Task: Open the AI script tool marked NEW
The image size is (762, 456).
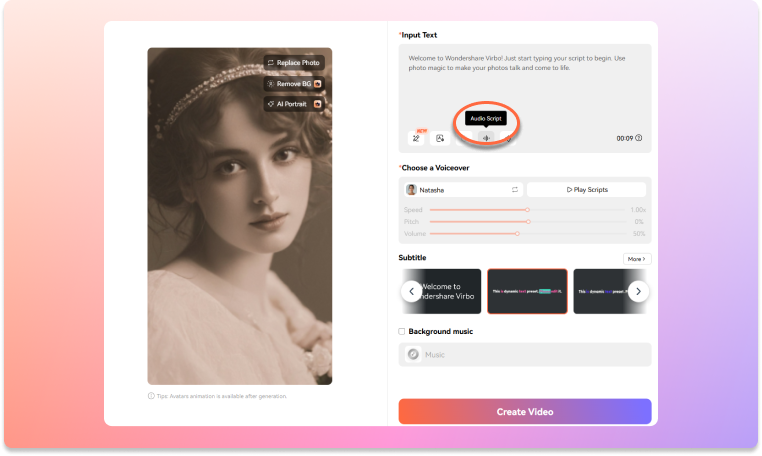Action: [x=416, y=138]
